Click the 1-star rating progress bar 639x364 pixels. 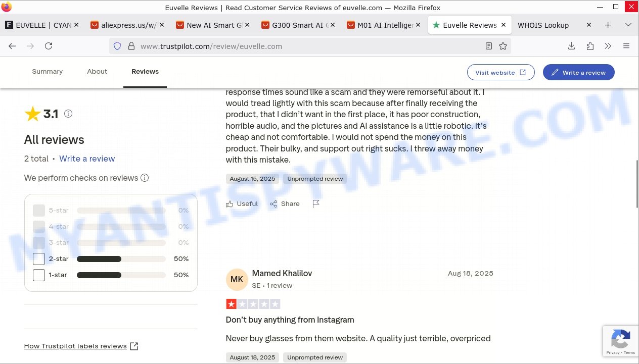point(121,275)
